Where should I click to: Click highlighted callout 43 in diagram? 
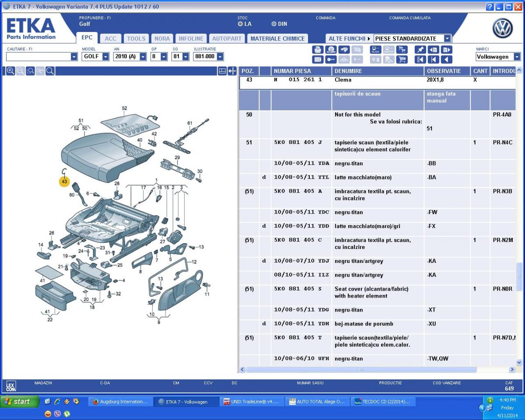64,181
